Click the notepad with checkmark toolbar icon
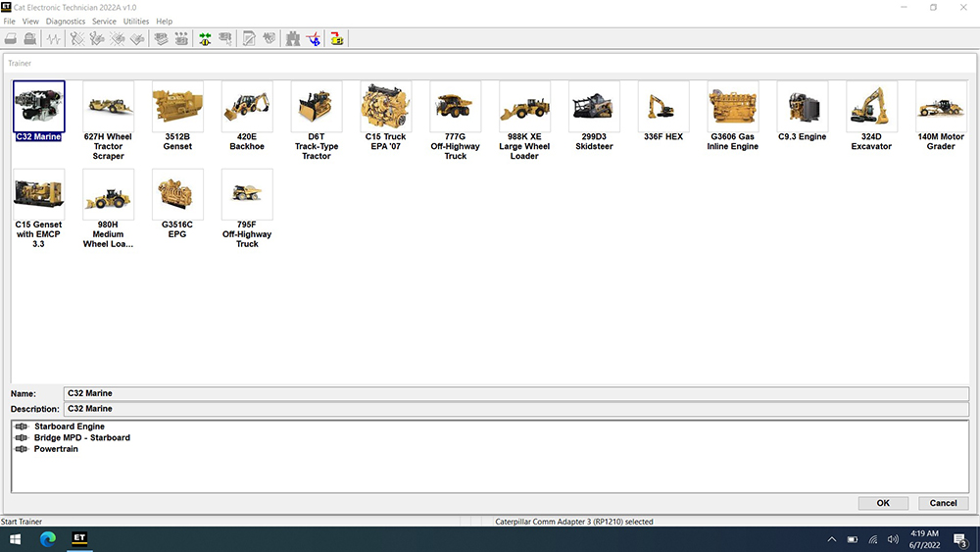The height and width of the screenshot is (552, 980). pyautogui.click(x=249, y=39)
